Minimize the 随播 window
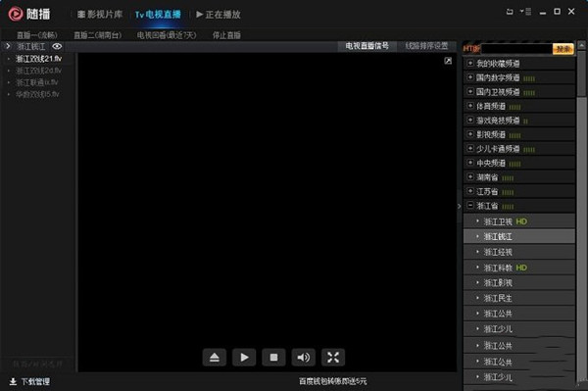The image size is (588, 391). coord(543,13)
